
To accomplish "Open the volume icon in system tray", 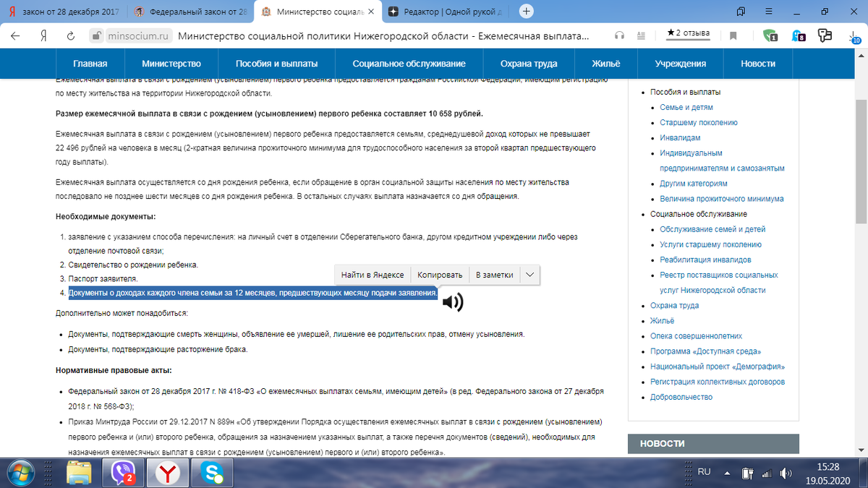I will [x=785, y=474].
